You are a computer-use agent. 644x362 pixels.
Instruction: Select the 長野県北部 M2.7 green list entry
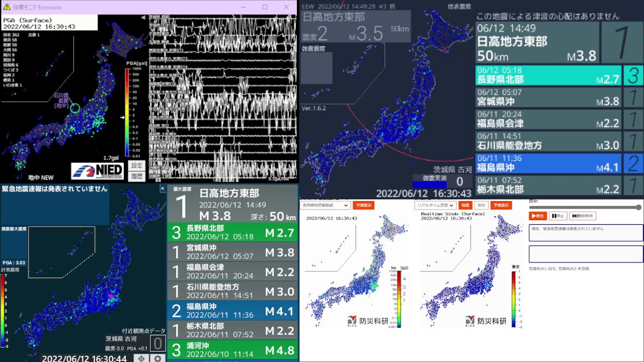point(232,232)
